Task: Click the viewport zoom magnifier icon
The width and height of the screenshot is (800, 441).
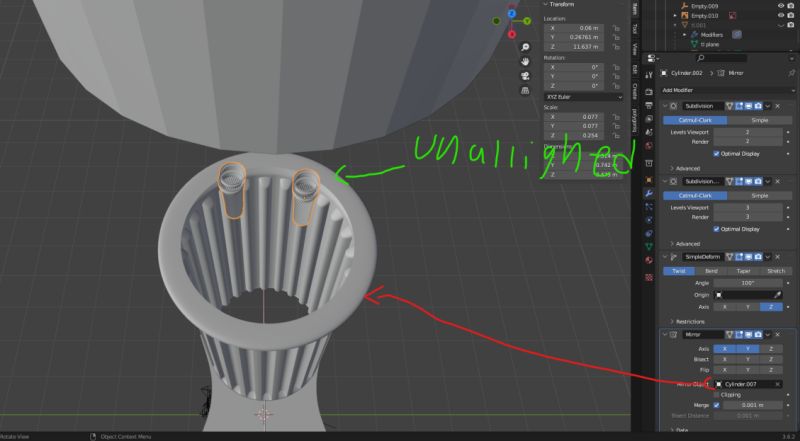Action: click(x=525, y=47)
